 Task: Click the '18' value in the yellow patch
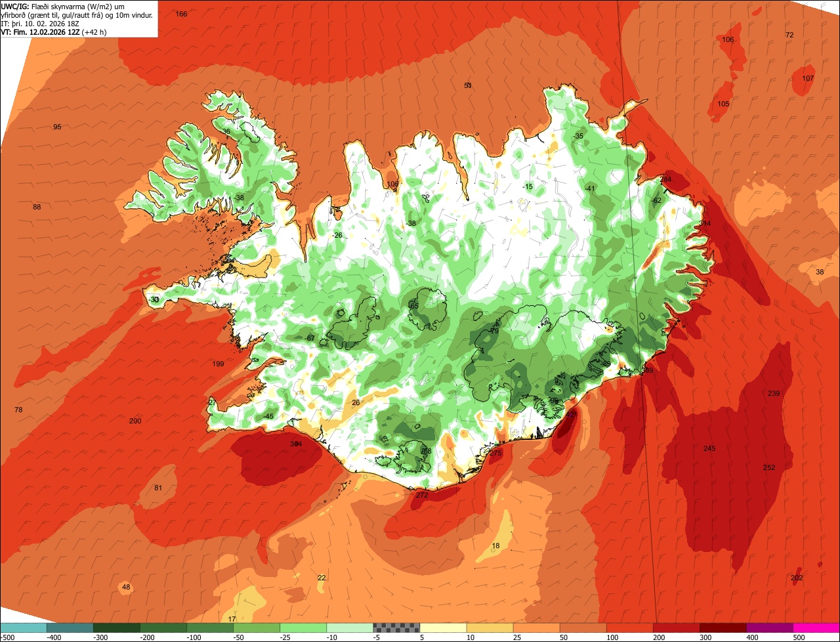click(x=495, y=546)
